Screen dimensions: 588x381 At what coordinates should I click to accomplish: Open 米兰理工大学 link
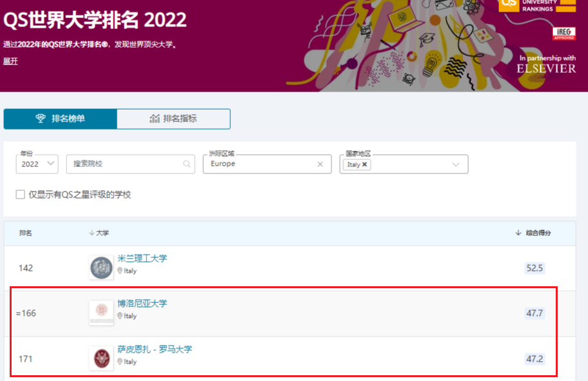[142, 259]
